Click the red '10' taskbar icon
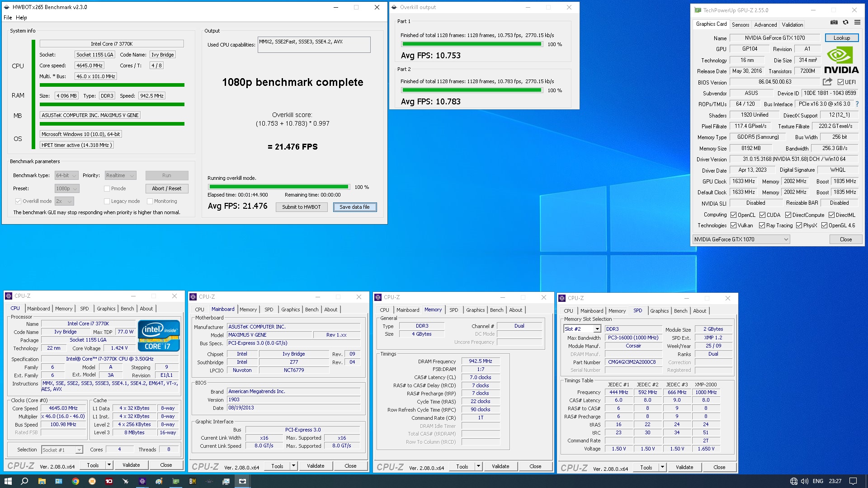 pyautogui.click(x=109, y=481)
